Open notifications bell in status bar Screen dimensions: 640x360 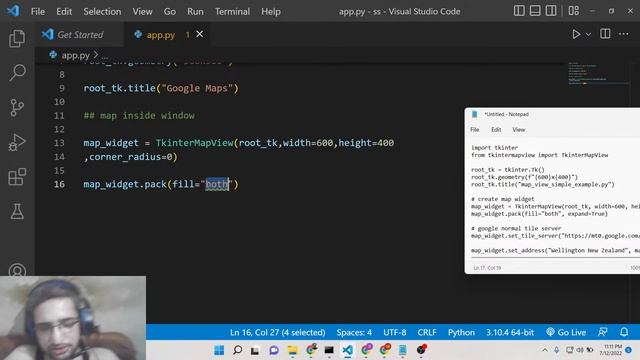(624, 332)
